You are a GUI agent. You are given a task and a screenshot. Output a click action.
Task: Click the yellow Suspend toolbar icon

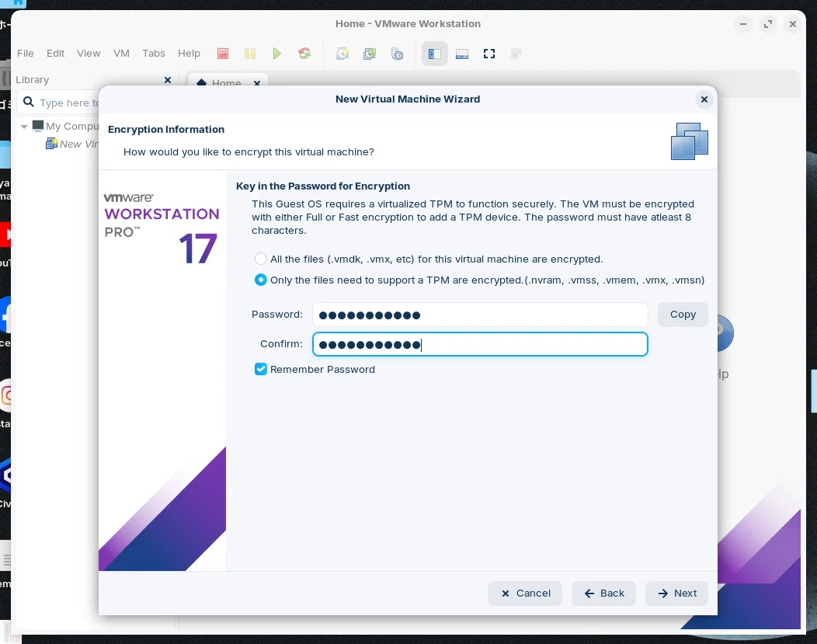click(x=249, y=54)
